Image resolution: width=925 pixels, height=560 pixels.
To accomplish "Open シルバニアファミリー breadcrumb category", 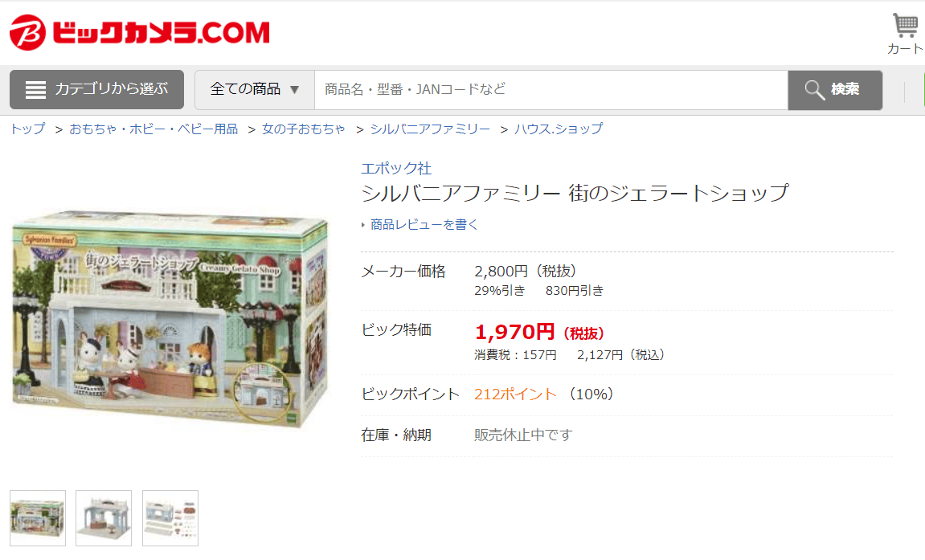I will (430, 129).
